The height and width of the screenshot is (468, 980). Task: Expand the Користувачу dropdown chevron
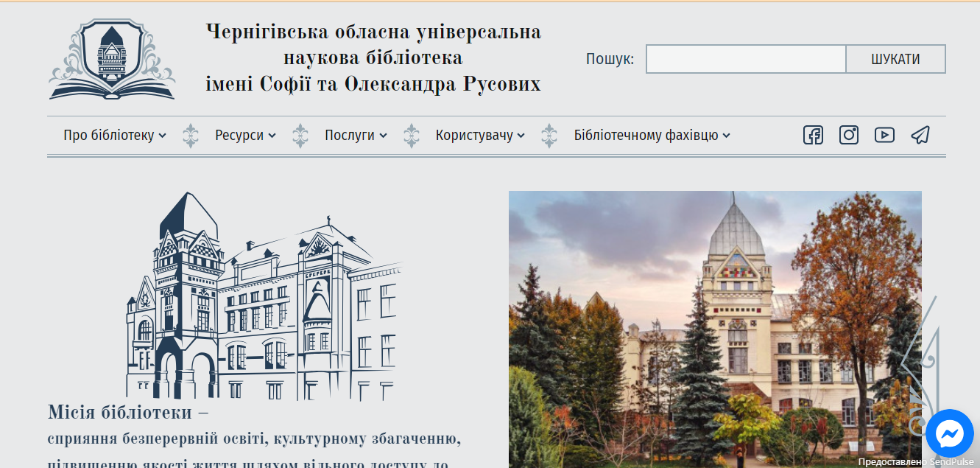(521, 136)
